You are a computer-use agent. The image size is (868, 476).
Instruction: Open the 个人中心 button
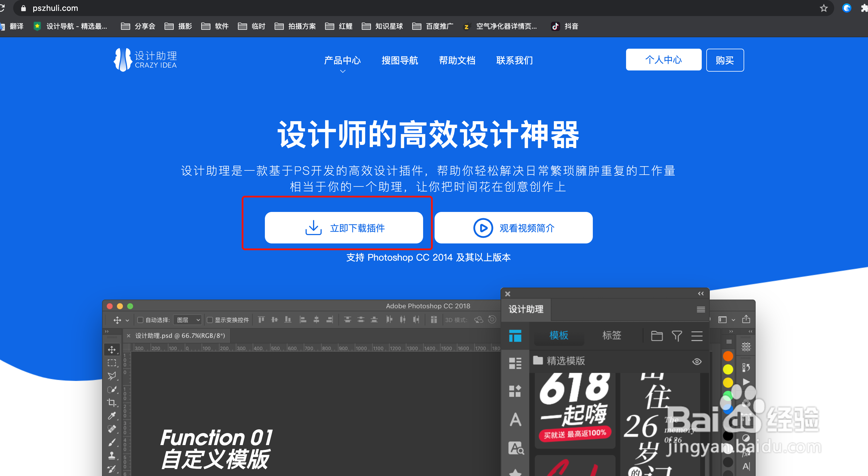click(663, 60)
